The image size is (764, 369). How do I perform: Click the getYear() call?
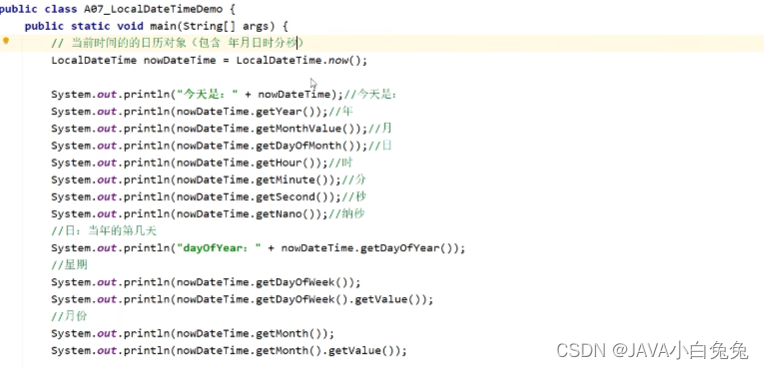pyautogui.click(x=288, y=112)
